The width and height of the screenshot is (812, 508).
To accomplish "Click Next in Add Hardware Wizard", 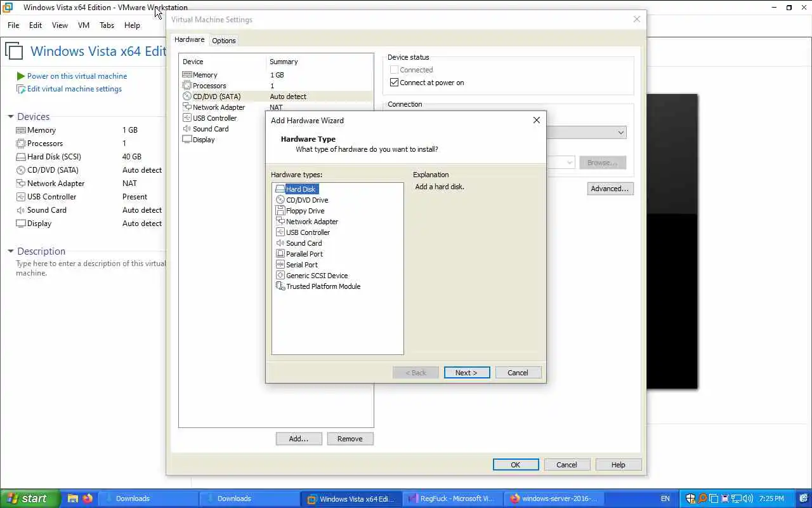I will [467, 373].
